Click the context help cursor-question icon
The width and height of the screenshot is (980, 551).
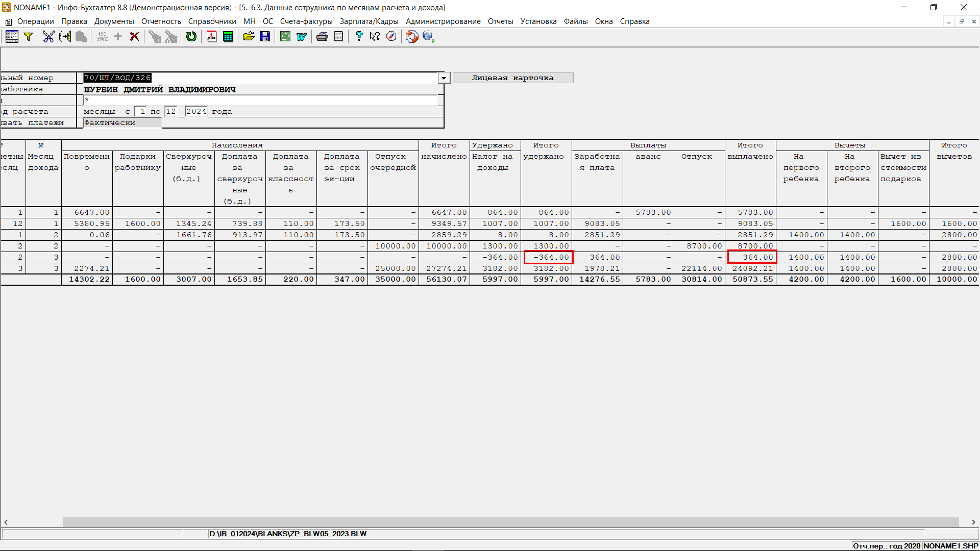click(375, 37)
